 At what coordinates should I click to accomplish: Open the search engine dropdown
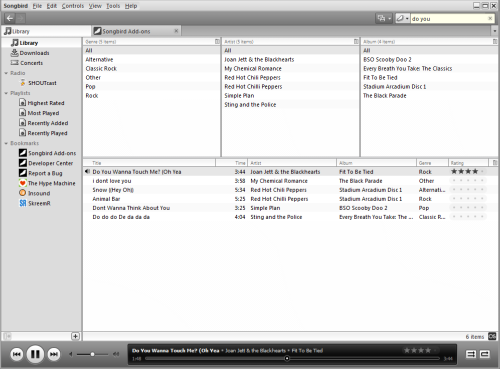pos(402,18)
